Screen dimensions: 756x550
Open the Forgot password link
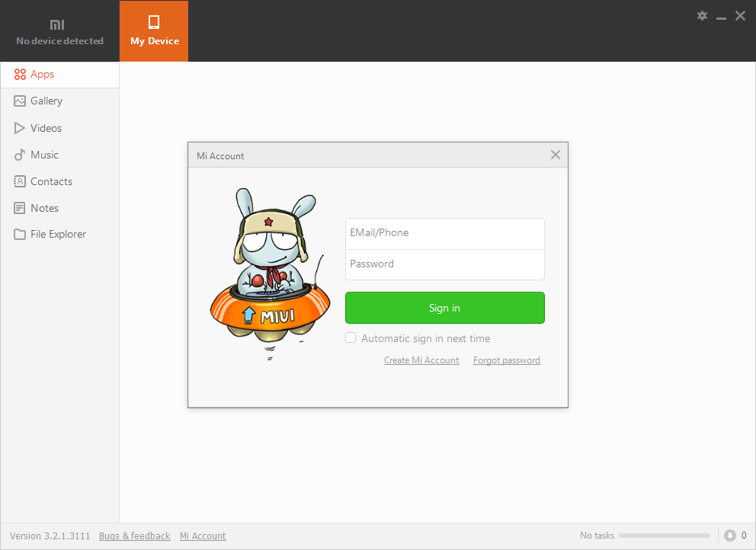tap(507, 360)
